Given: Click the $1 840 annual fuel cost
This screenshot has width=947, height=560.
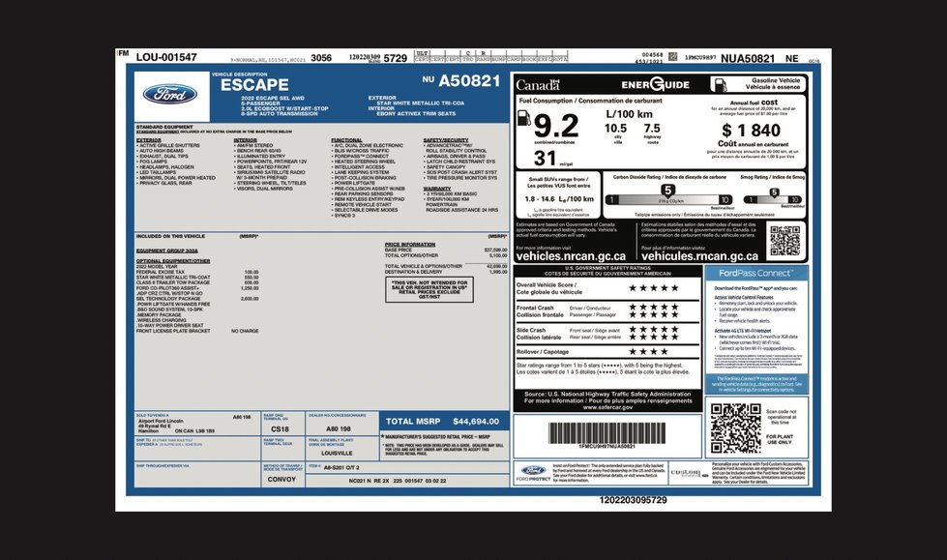Looking at the screenshot, I should (x=752, y=130).
